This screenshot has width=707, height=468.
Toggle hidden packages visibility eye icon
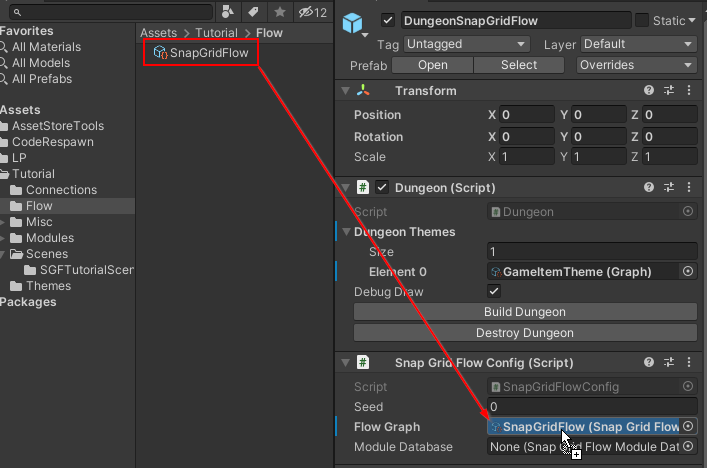pyautogui.click(x=308, y=12)
